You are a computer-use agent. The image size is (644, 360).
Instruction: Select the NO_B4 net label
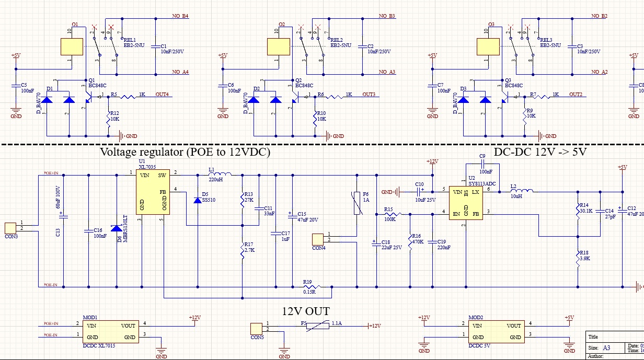(x=180, y=16)
